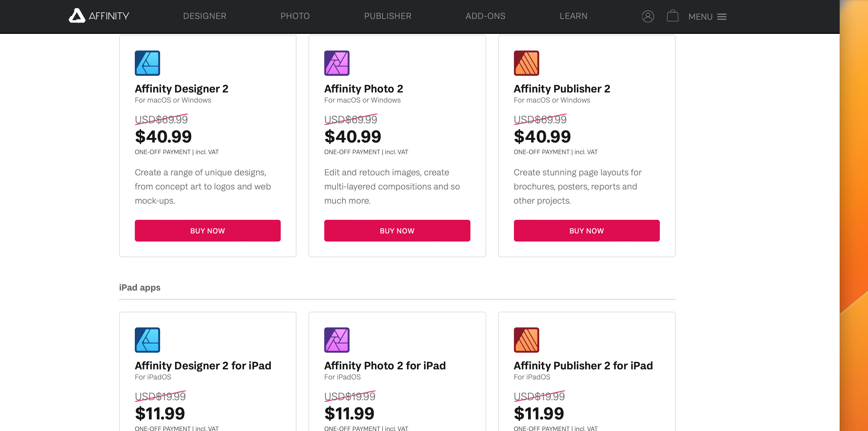Viewport: 868px width, 431px height.
Task: Open the PHOTO navigation item
Action: pos(295,16)
